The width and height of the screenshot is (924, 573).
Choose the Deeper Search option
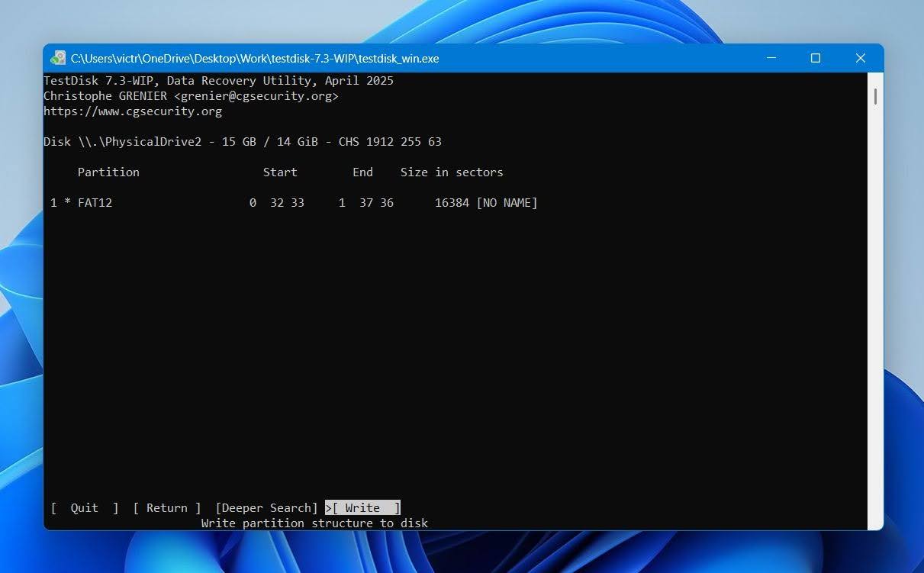coord(266,508)
